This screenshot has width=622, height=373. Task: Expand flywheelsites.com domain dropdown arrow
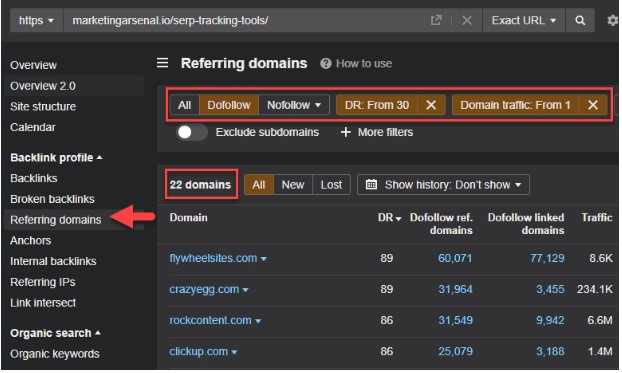[263, 259]
